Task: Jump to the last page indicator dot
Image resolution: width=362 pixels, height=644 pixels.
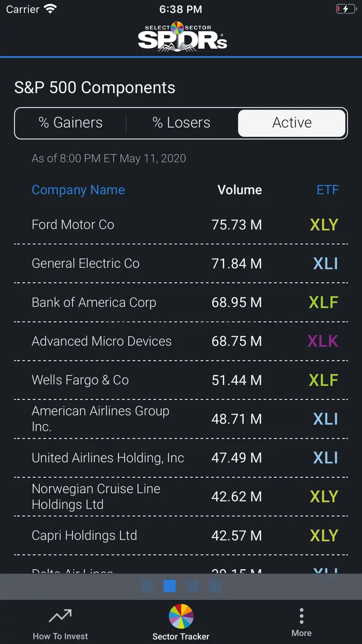Action: pos(215,586)
